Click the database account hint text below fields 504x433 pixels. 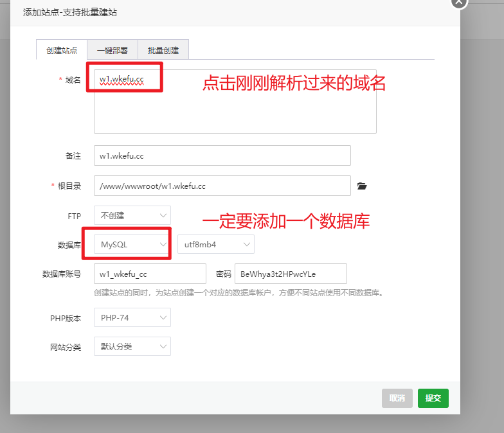(x=238, y=293)
